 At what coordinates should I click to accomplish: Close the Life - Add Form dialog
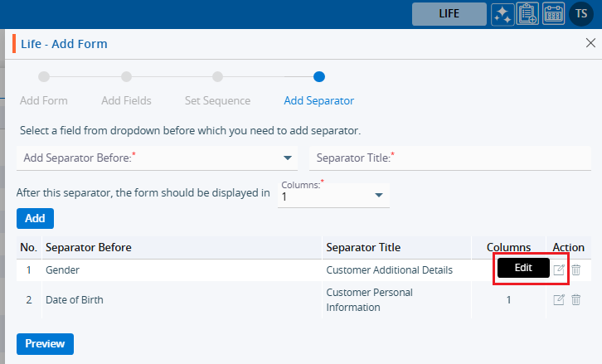590,42
